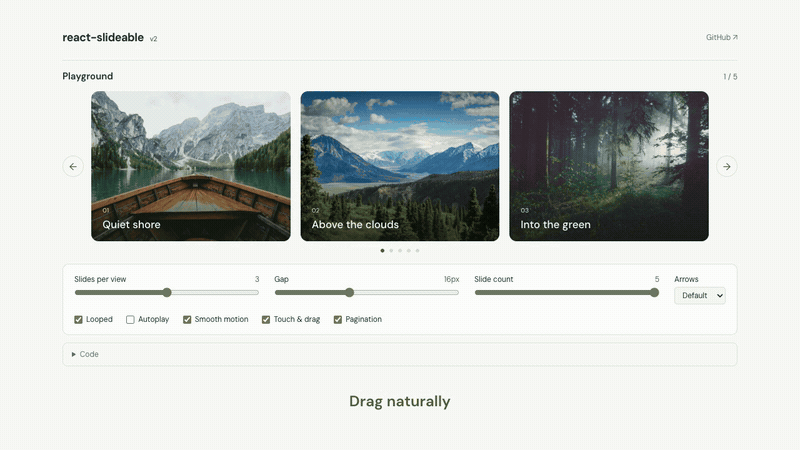800x450 pixels.
Task: Click the 1 / 5 slide counter
Action: [730, 77]
